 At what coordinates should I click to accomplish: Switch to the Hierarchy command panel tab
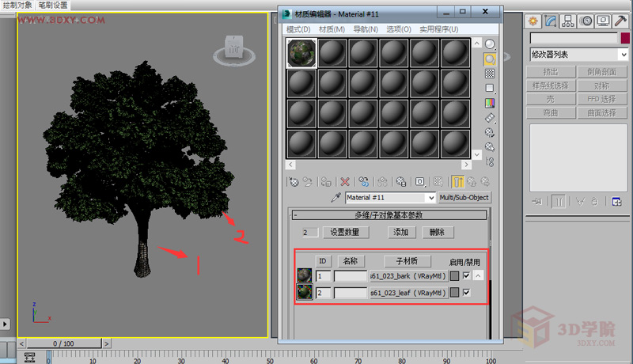point(568,21)
